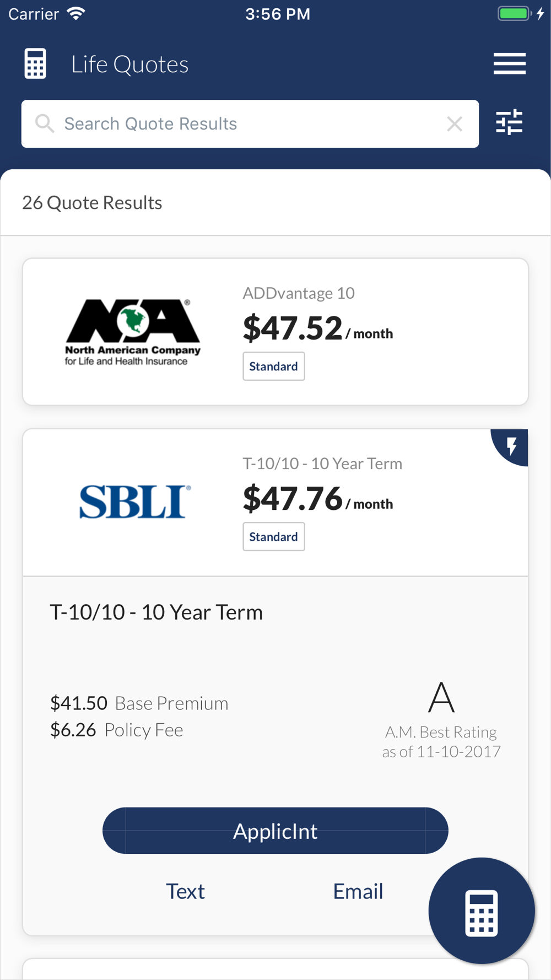The width and height of the screenshot is (551, 980).
Task: Send the quote via Email
Action: pos(358,891)
